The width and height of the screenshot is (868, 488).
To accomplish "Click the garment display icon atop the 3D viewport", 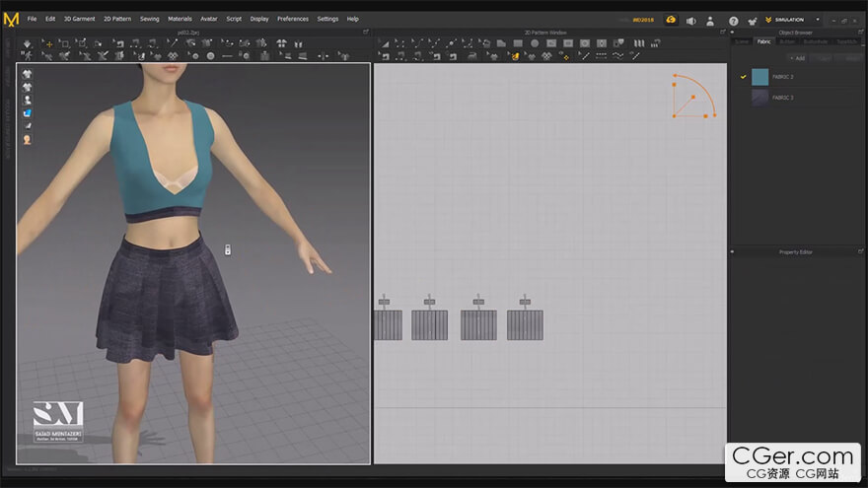I will [27, 74].
